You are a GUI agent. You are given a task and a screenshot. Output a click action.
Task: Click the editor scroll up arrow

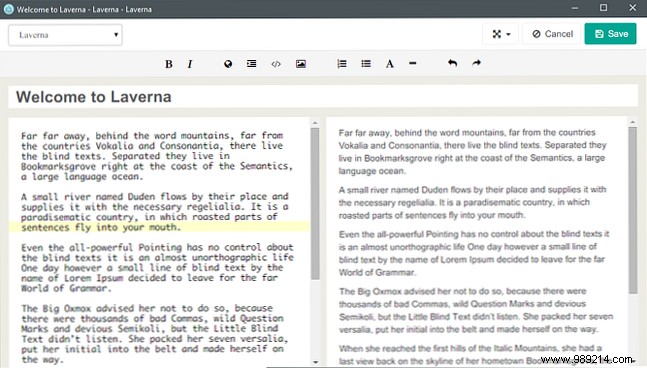[315, 123]
